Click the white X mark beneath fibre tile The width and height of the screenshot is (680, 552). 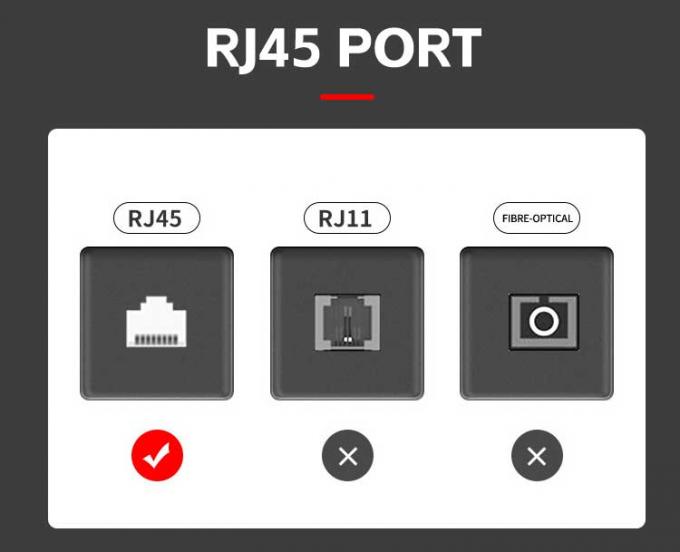[537, 457]
